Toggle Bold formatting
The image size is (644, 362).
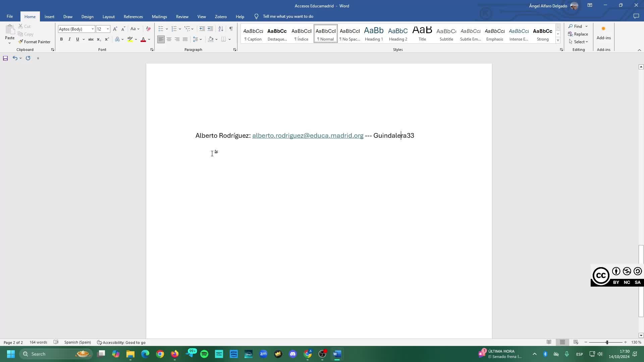click(x=61, y=39)
